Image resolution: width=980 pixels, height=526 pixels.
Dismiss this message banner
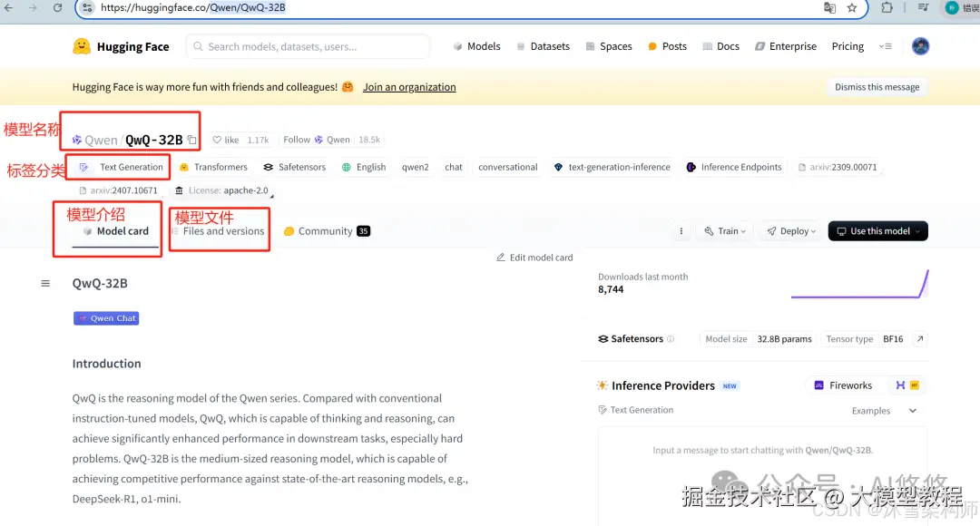(x=877, y=87)
